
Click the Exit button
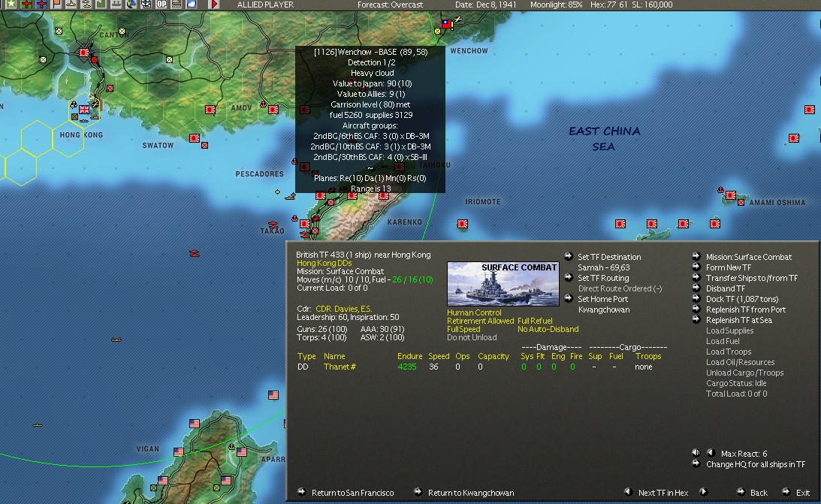pyautogui.click(x=803, y=493)
